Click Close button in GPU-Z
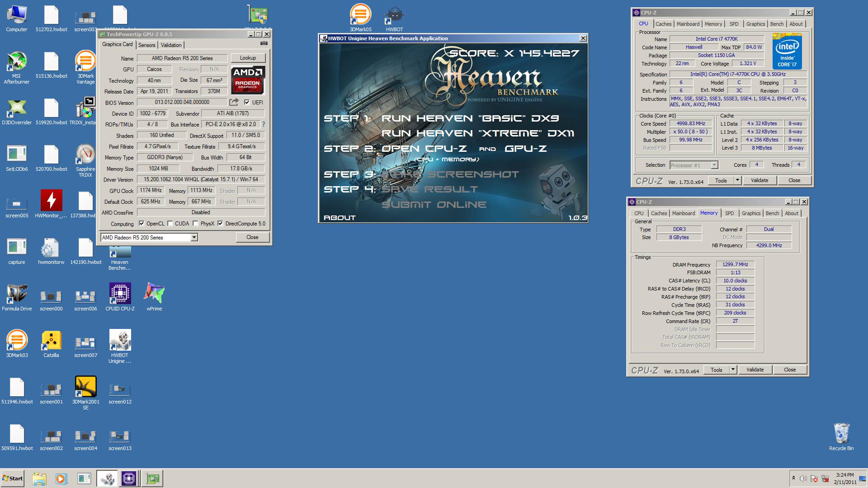The width and height of the screenshot is (868, 488). [252, 237]
